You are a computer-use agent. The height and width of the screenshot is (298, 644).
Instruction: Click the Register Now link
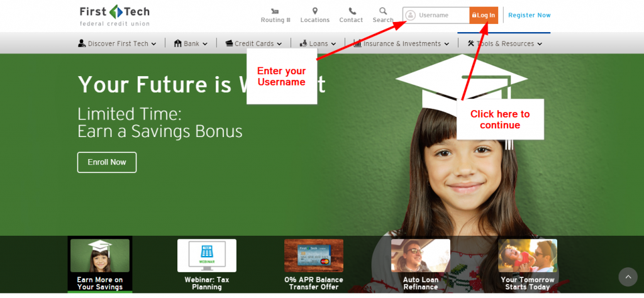[x=530, y=15]
